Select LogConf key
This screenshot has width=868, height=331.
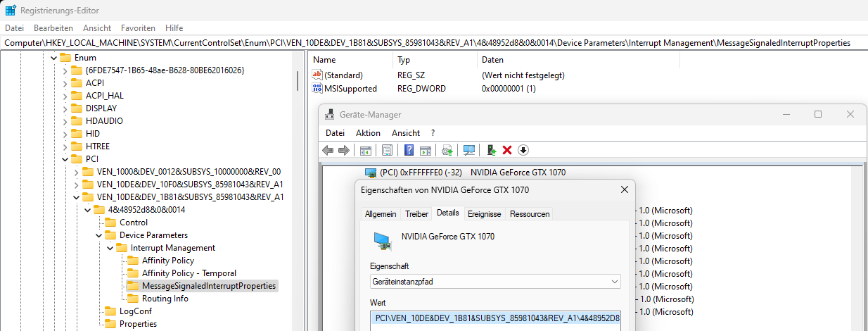click(135, 311)
